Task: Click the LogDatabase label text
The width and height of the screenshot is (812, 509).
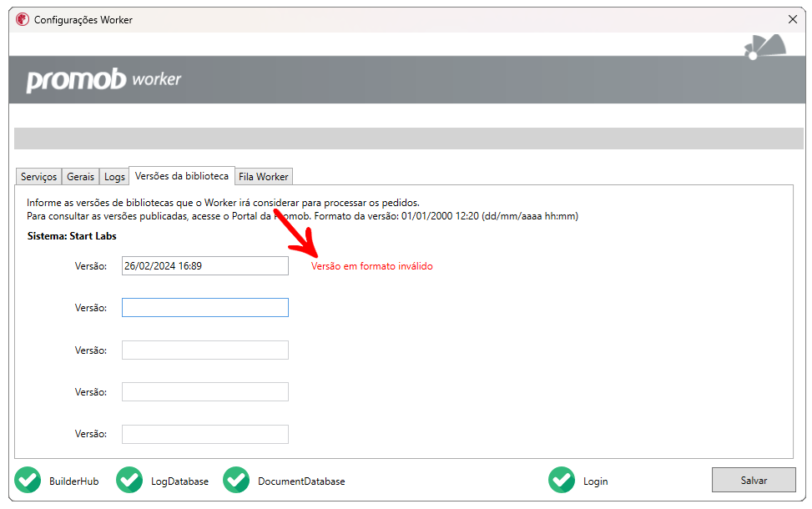Action: 179,481
